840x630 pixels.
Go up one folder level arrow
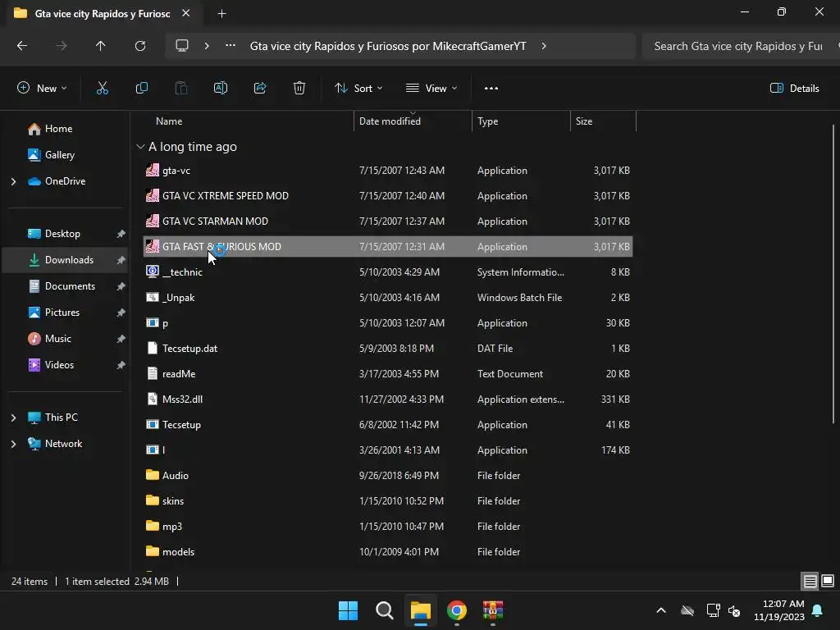(x=101, y=46)
